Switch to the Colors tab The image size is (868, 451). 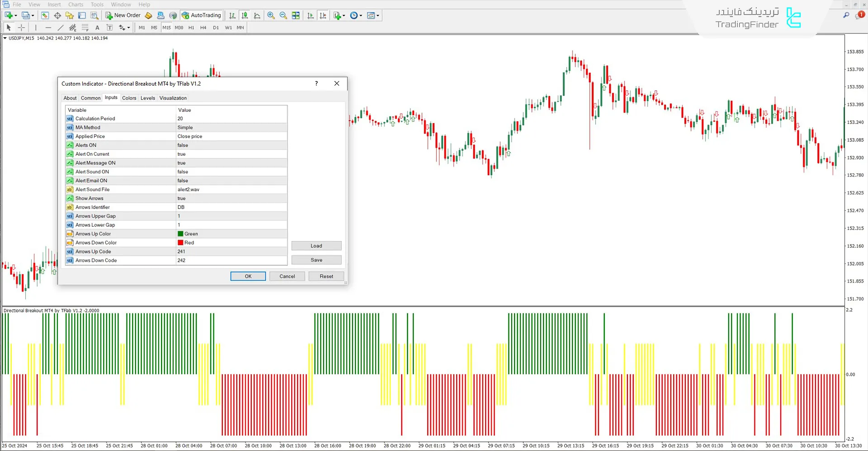129,98
